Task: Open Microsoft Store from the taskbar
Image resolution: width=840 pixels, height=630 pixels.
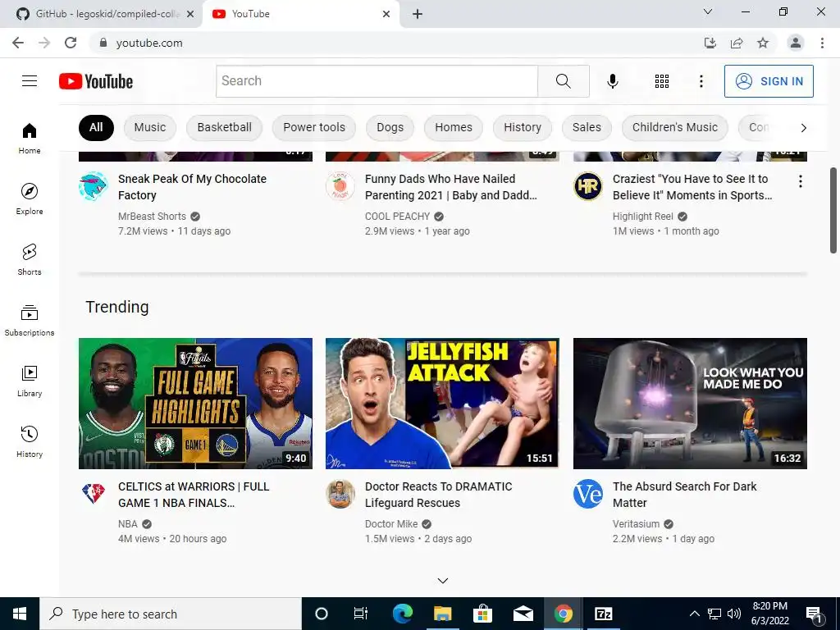Action: point(482,614)
